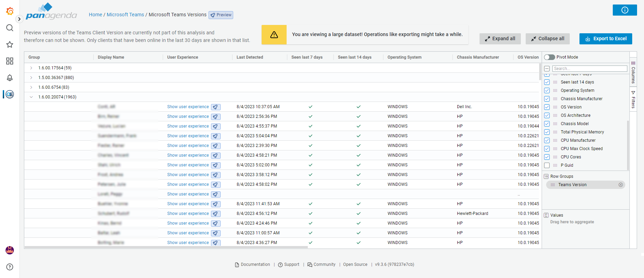Click rocket icon in the 8/4/2023 2:39:30 PM row
This screenshot has width=644, height=278.
click(x=216, y=146)
